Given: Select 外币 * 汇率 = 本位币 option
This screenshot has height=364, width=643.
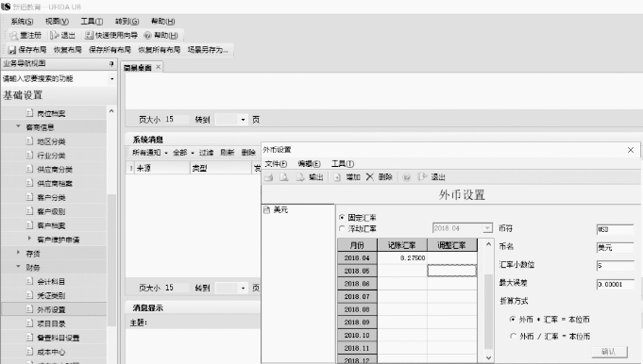Looking at the screenshot, I should 513,319.
